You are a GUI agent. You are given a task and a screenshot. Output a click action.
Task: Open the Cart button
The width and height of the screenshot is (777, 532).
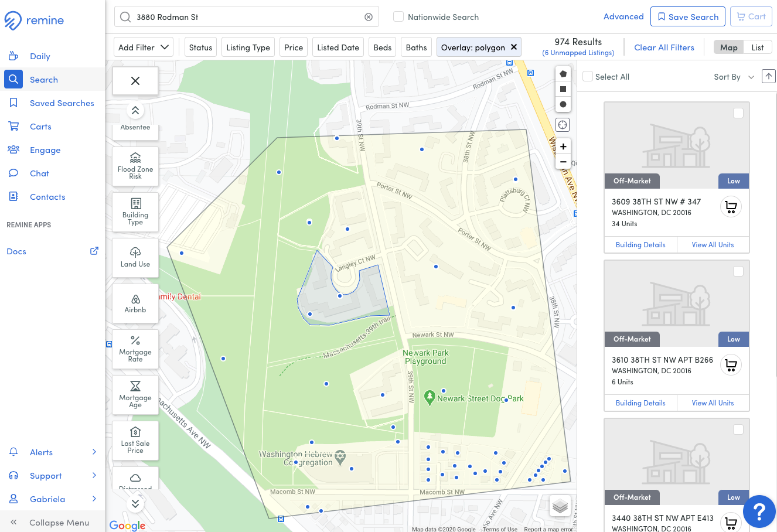click(751, 16)
